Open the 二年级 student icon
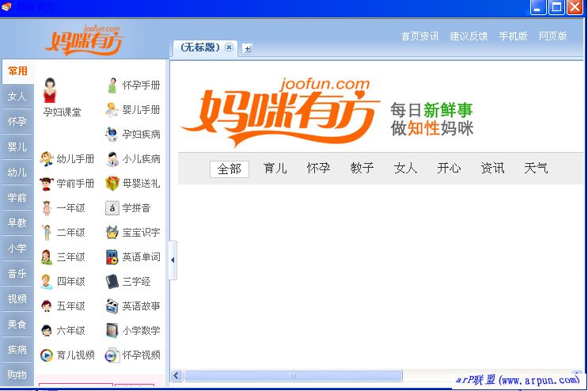The height and width of the screenshot is (391, 588). [x=47, y=233]
